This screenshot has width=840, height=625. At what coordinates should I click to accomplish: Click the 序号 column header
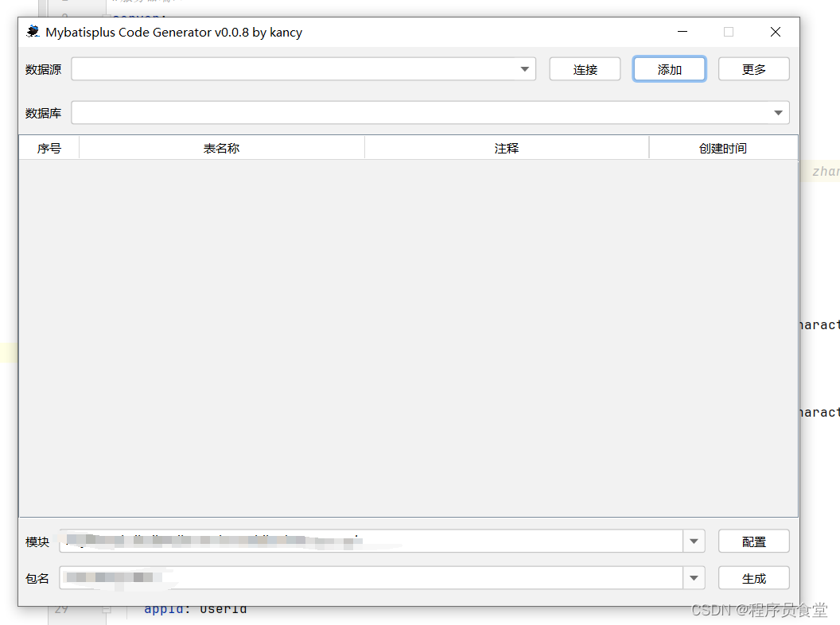tap(49, 147)
